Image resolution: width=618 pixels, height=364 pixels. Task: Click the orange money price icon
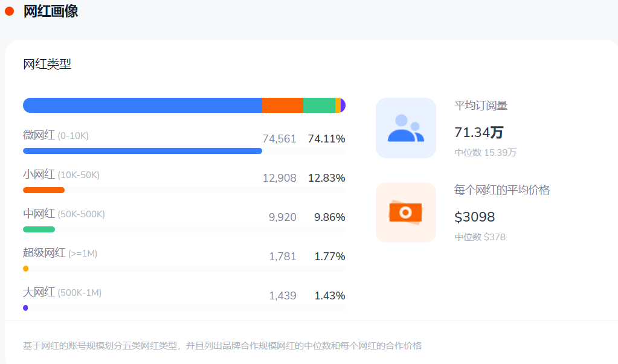coord(405,212)
